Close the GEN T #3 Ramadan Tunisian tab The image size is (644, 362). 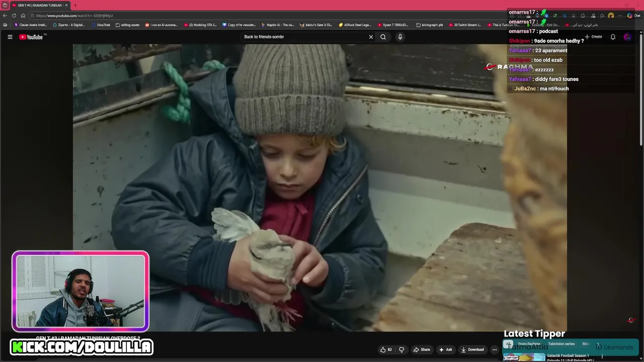[66, 5]
